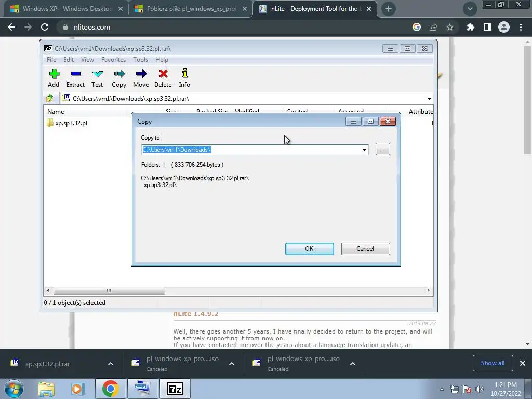Image resolution: width=532 pixels, height=399 pixels.
Task: Click the share page icon in Chrome
Action: pos(433,27)
